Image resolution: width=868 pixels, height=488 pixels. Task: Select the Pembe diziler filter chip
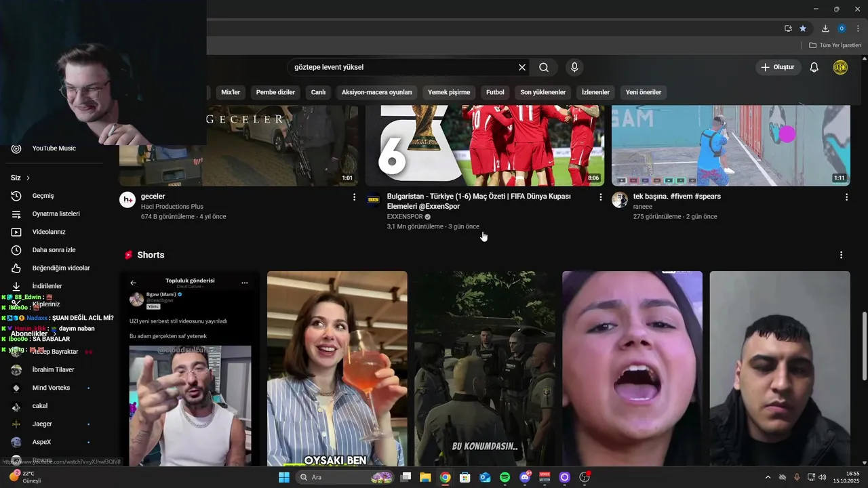coord(275,92)
